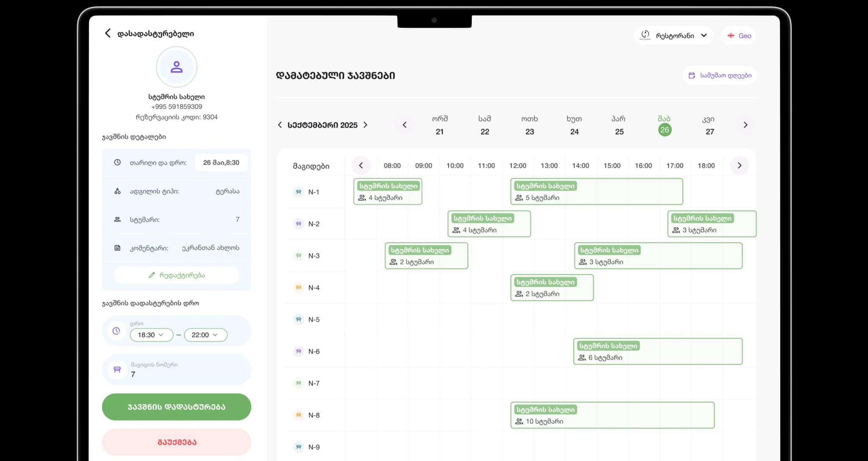The height and width of the screenshot is (461, 868).
Task: Click რედაქტირება edit link with pencil
Action: tap(176, 275)
